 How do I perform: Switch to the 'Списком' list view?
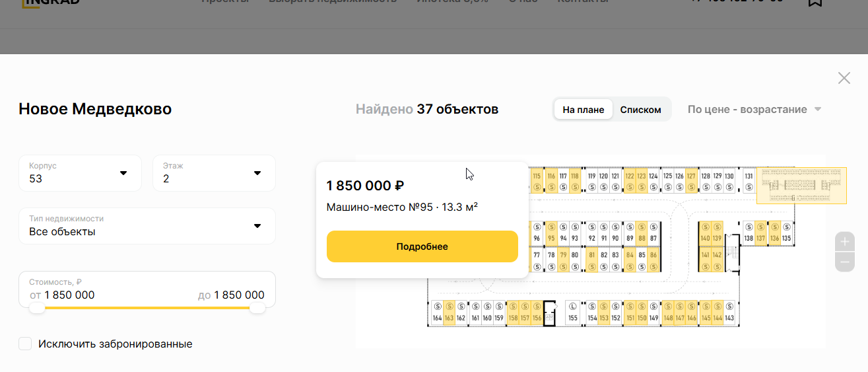click(640, 110)
